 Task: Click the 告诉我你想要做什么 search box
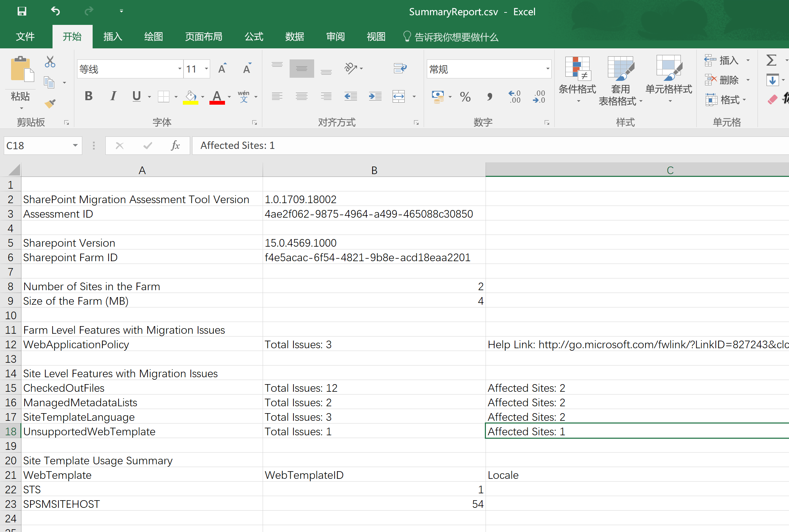pyautogui.click(x=451, y=37)
